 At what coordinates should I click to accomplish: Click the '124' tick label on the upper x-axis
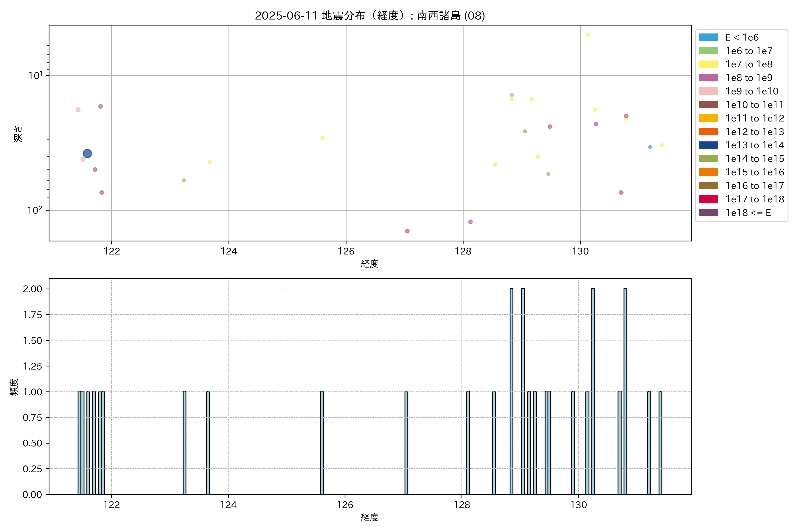(229, 251)
